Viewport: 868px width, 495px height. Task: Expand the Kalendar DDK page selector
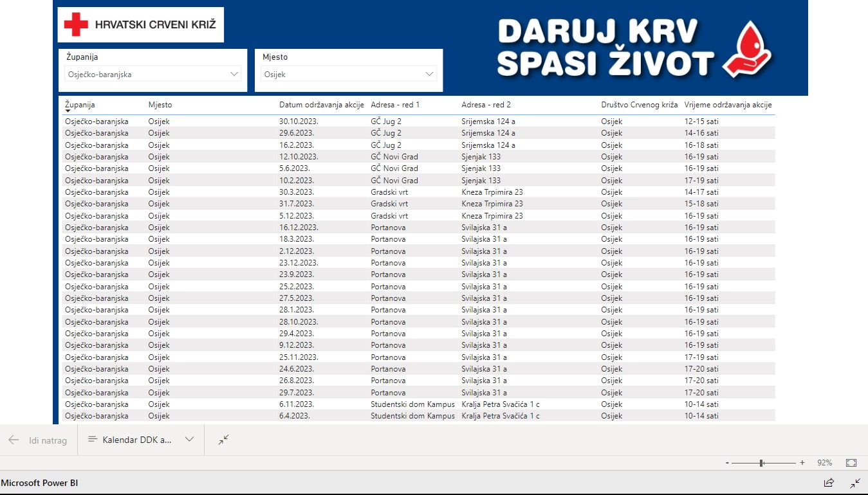189,440
